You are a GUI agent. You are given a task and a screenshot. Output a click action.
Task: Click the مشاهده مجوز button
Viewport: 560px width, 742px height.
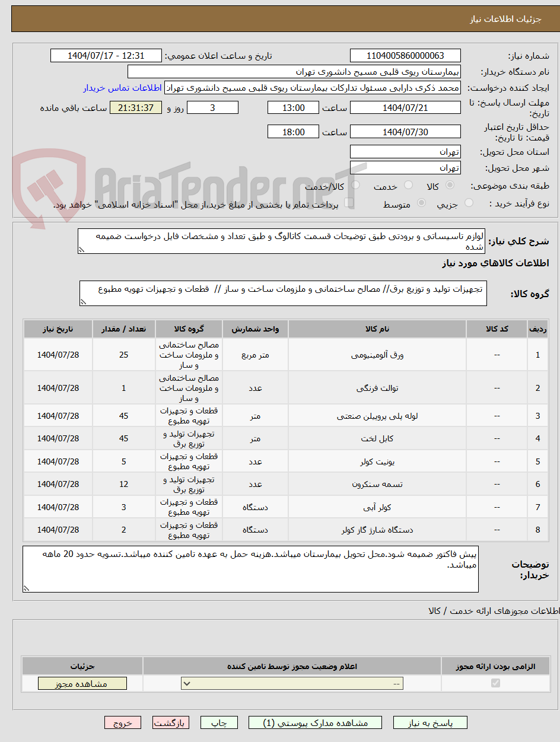tap(82, 683)
